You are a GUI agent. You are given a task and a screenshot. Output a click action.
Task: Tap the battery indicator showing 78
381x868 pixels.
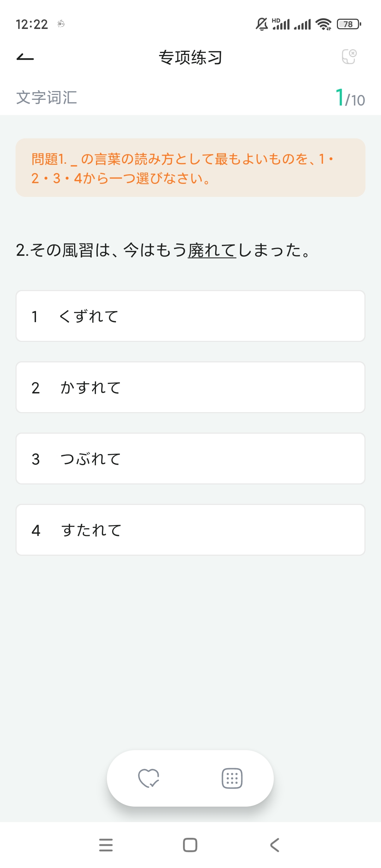point(349,24)
